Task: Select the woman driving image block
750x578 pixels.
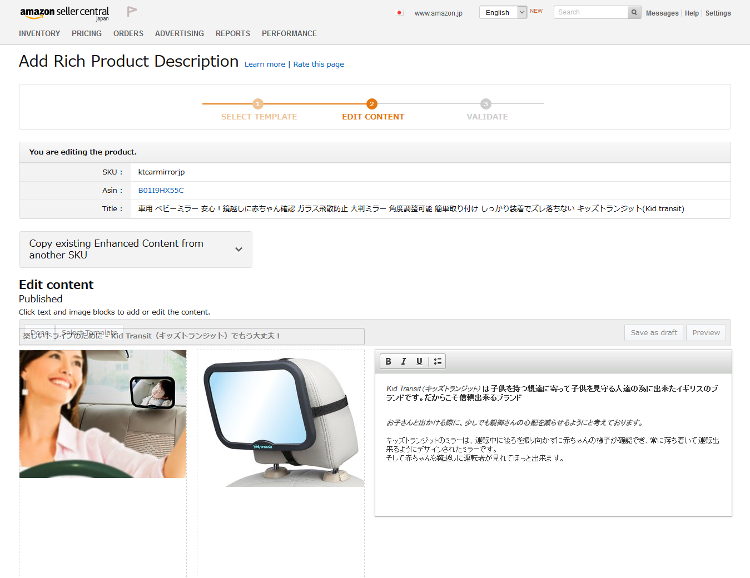Action: click(x=103, y=414)
